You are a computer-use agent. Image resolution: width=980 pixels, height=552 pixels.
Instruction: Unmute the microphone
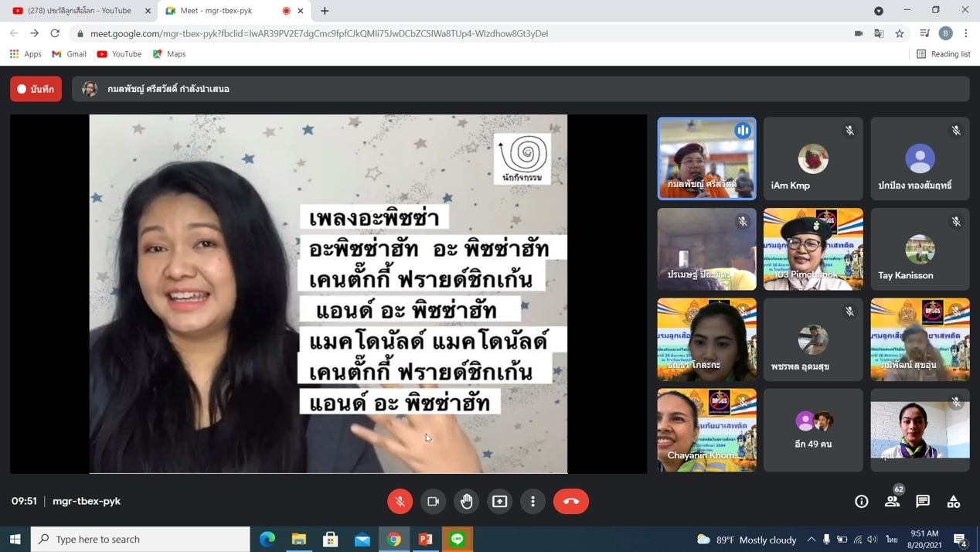400,501
